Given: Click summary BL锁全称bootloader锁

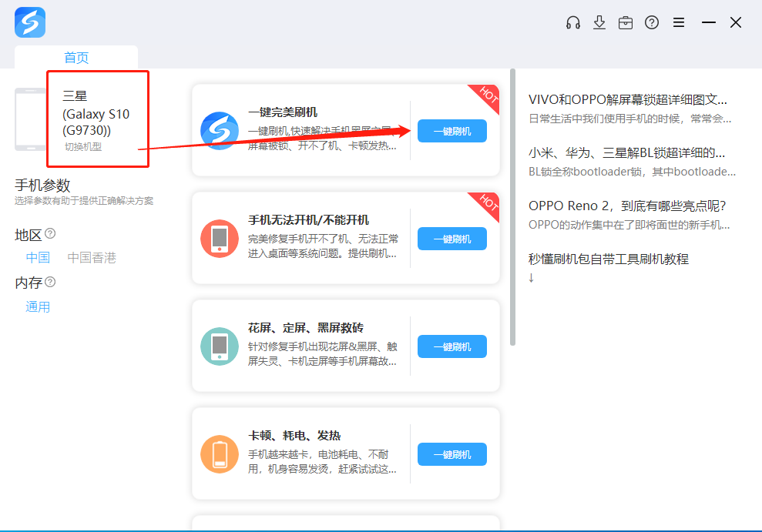Looking at the screenshot, I should point(633,172).
